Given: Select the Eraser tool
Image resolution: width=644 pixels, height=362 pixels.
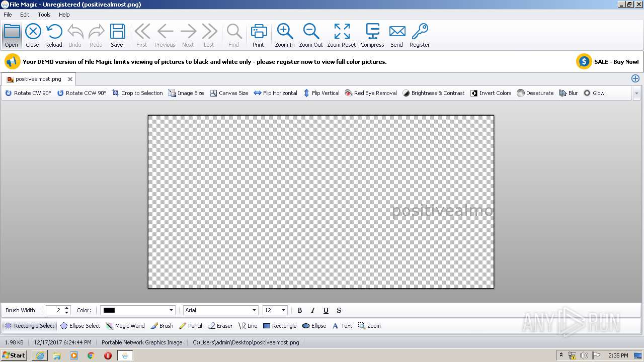Looking at the screenshot, I should [x=220, y=326].
